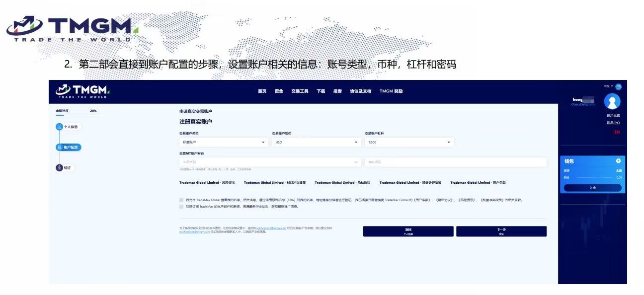This screenshot has height=295, width=644.
Task: Show the trading password via eye icon
Action: [x=356, y=162]
